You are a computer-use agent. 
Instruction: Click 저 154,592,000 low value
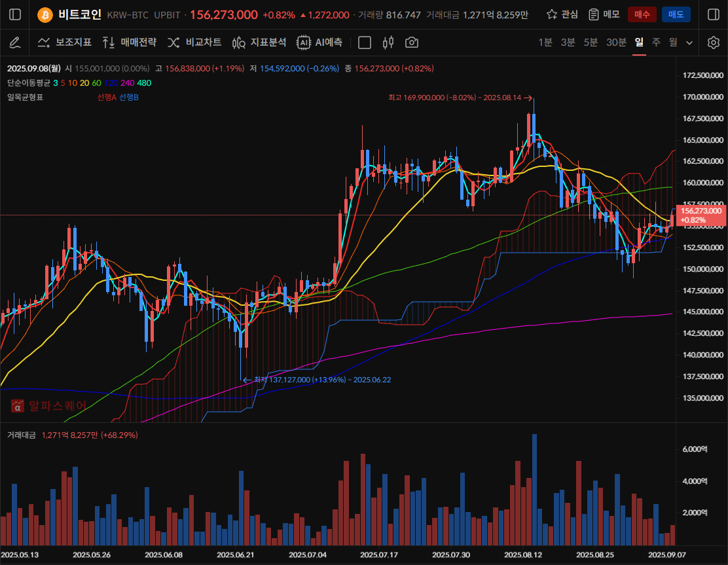[295, 69]
